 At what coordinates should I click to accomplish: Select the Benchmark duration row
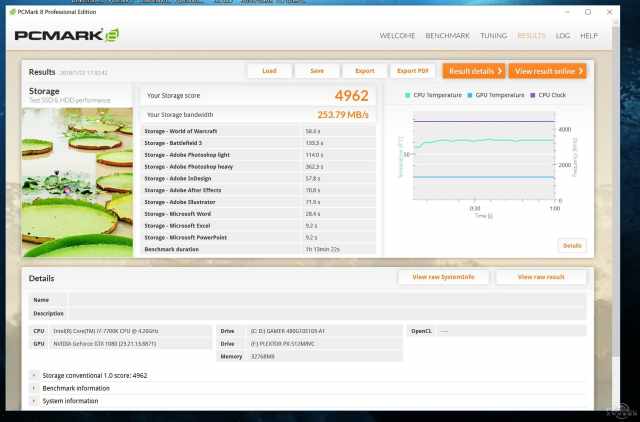tap(259, 249)
